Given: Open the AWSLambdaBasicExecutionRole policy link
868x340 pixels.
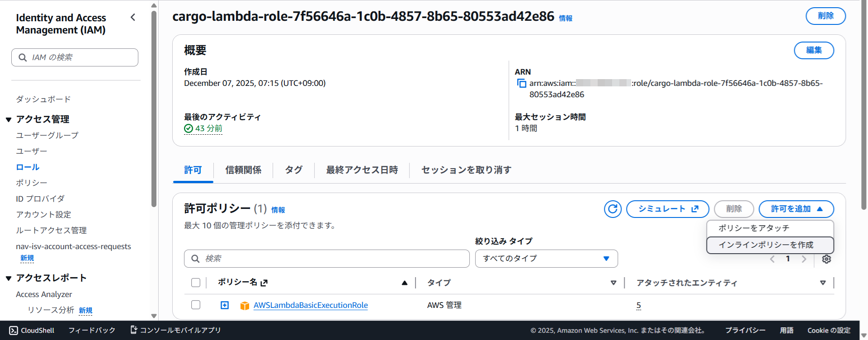Looking at the screenshot, I should (311, 305).
